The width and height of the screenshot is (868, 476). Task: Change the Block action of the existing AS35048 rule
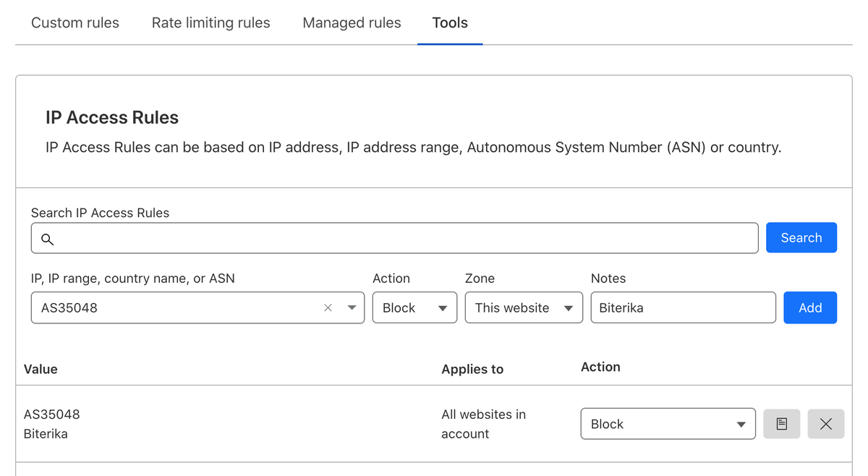[x=668, y=424]
